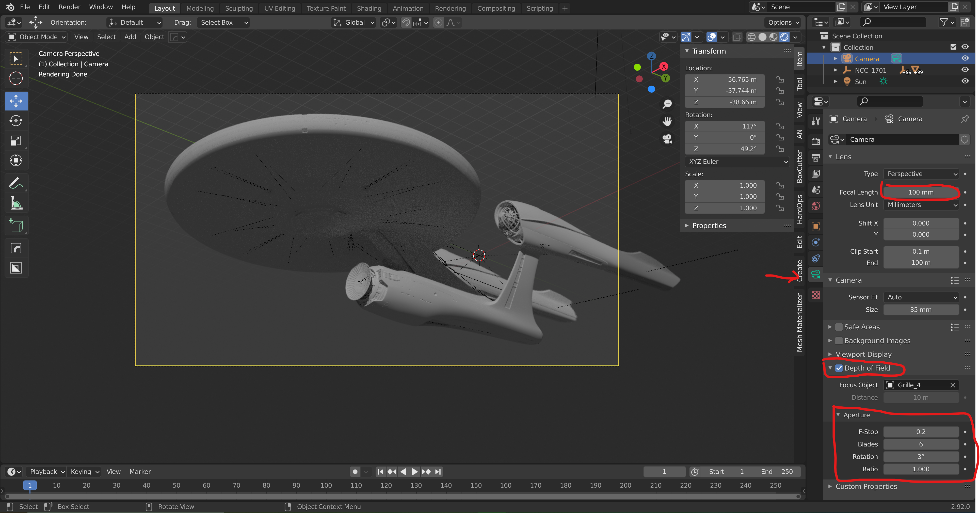The width and height of the screenshot is (980, 513).
Task: Select the Scale tool
Action: 16,140
